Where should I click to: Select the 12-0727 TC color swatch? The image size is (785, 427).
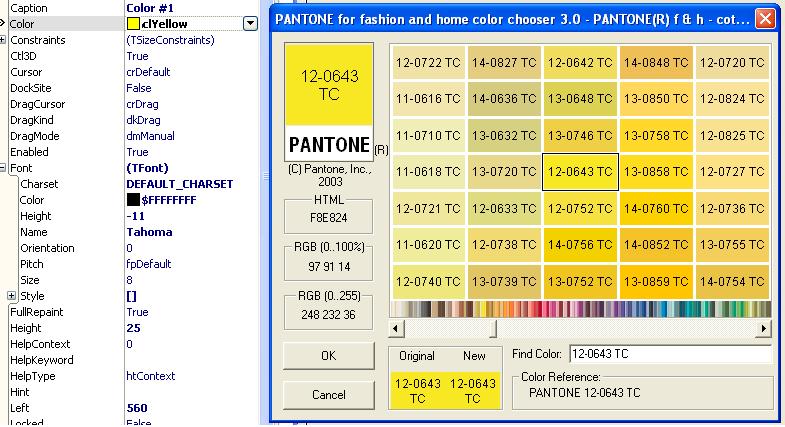tap(732, 172)
